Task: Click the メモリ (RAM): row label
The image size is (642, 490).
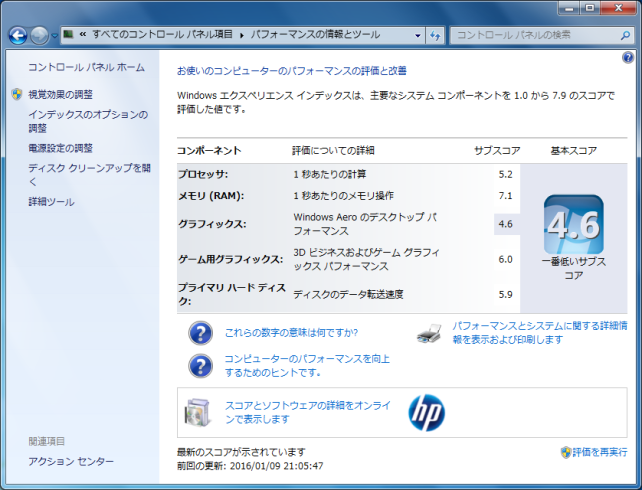Action: coord(211,196)
